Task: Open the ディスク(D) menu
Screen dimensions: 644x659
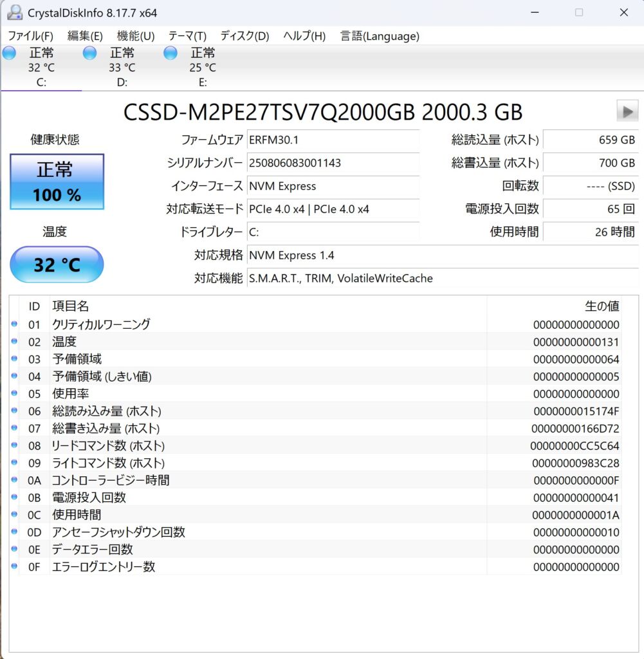Action: click(x=244, y=36)
